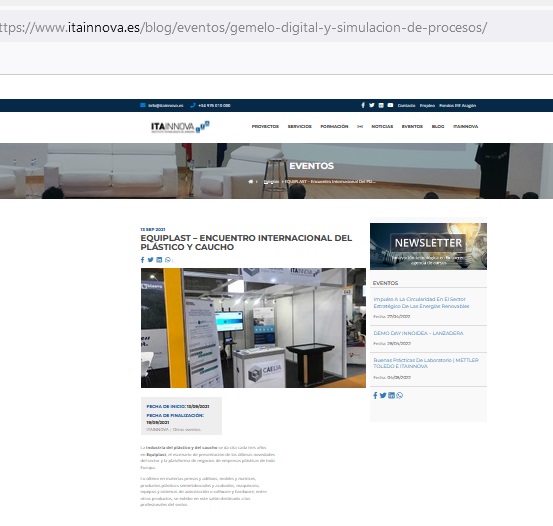This screenshot has width=553, height=526.
Task: Open YouTube icon in the top bar
Action: pyautogui.click(x=390, y=105)
